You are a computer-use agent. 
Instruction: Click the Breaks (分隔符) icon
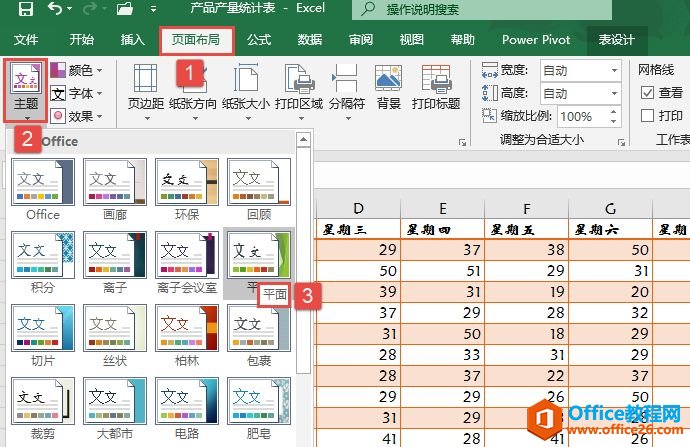pyautogui.click(x=346, y=88)
